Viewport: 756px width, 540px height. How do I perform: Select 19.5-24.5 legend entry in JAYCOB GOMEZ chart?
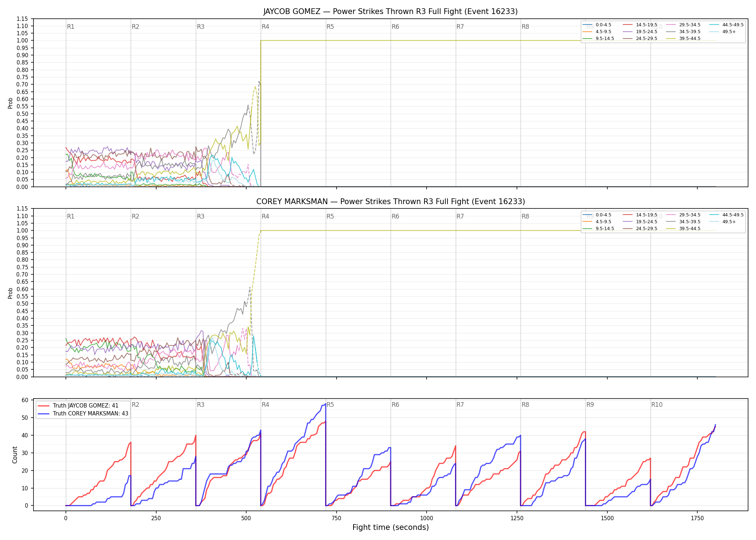pyautogui.click(x=640, y=32)
